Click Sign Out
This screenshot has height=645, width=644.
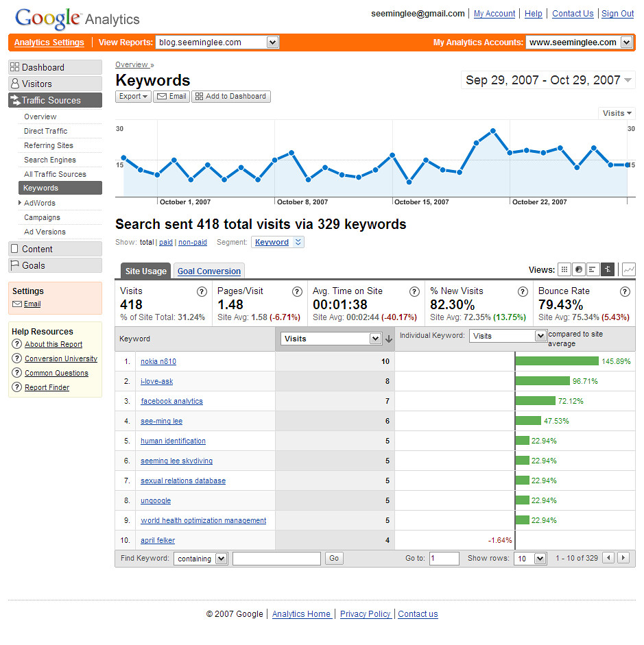618,14
